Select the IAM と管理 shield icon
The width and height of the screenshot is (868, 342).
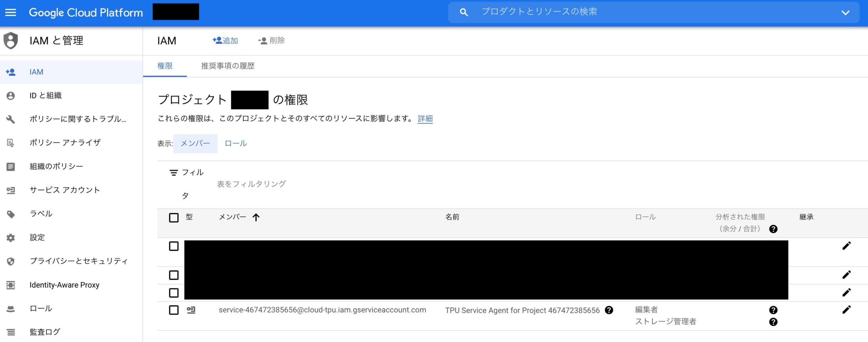click(11, 40)
